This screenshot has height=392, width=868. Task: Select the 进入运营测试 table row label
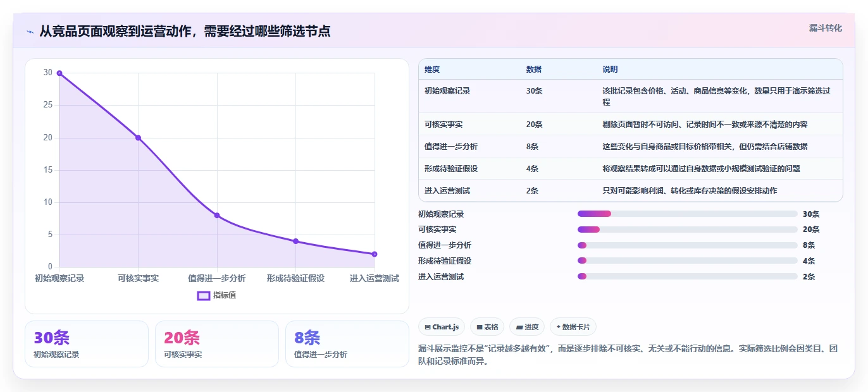[447, 190]
